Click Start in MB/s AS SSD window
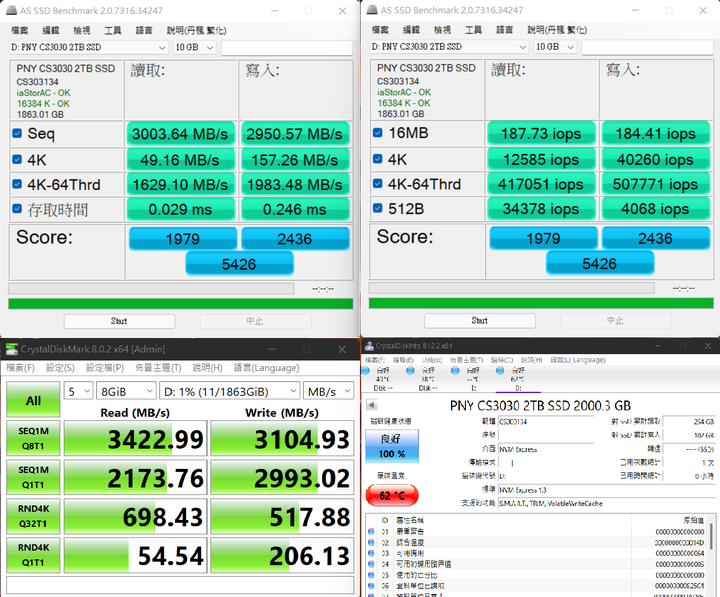The width and height of the screenshot is (720, 597). pyautogui.click(x=119, y=321)
